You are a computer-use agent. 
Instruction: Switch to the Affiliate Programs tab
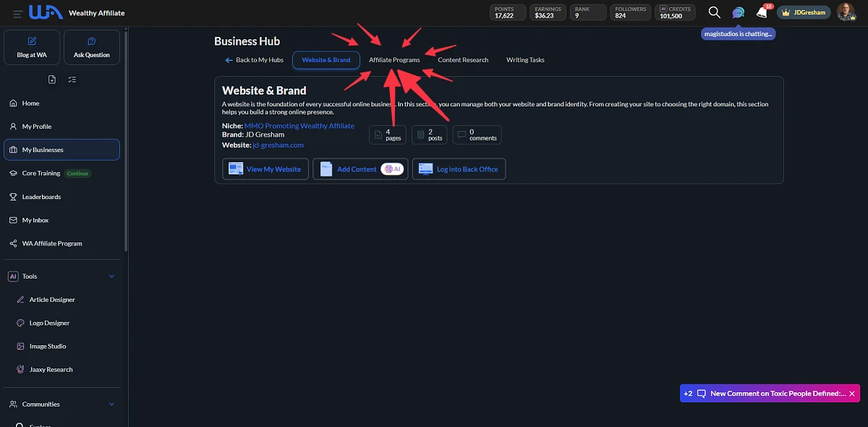pos(394,60)
